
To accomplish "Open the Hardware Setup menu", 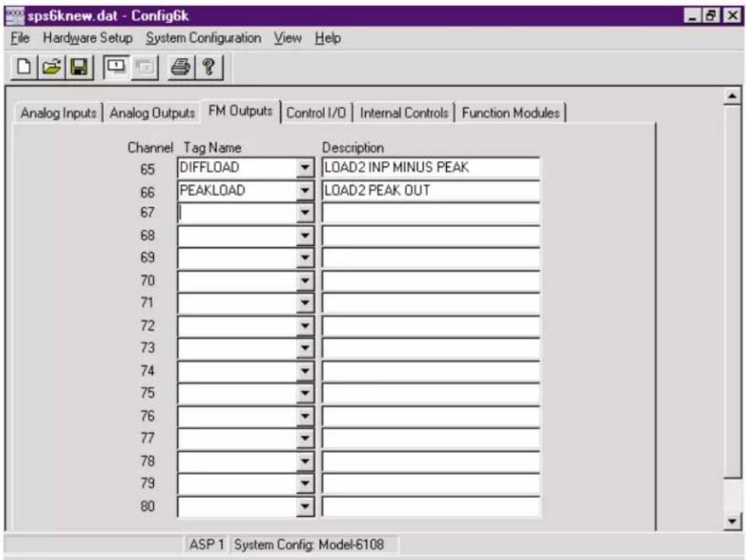I will [x=88, y=38].
